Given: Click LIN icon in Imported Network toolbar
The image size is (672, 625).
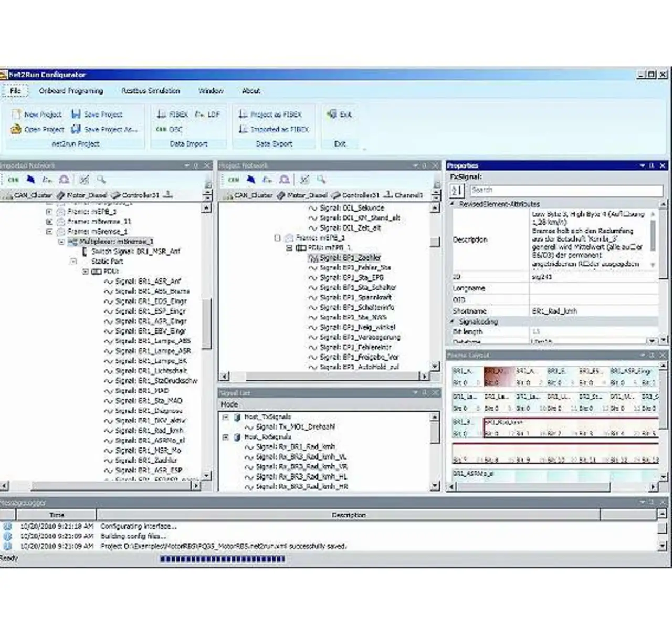Looking at the screenshot, I should [47, 180].
